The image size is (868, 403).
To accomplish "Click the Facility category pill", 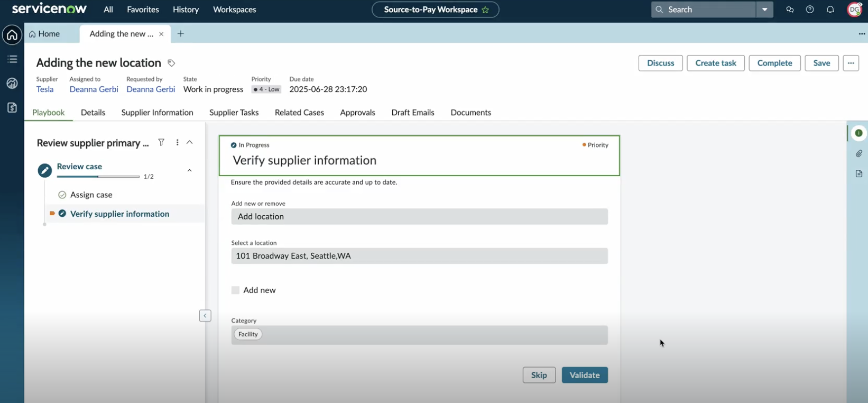I will tap(248, 334).
